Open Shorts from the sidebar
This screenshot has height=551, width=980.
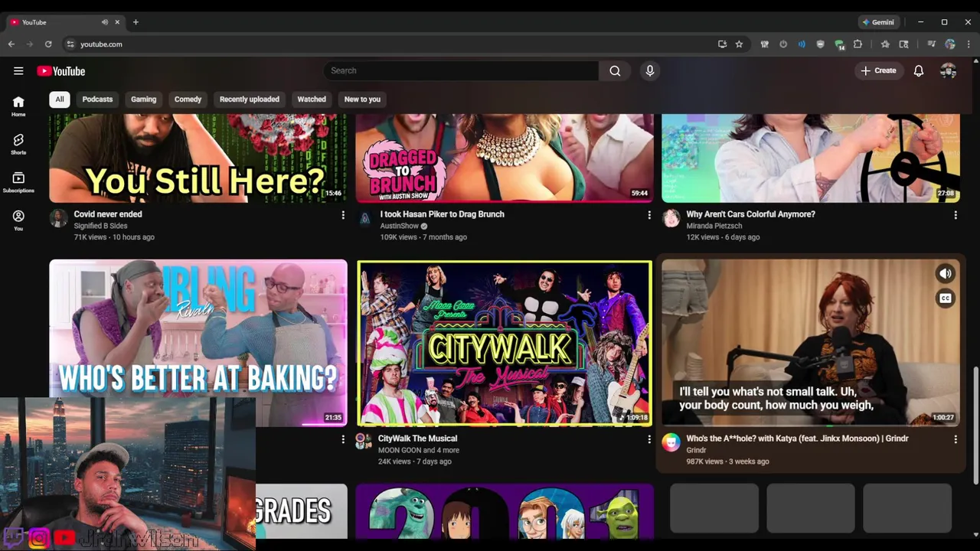coord(18,144)
